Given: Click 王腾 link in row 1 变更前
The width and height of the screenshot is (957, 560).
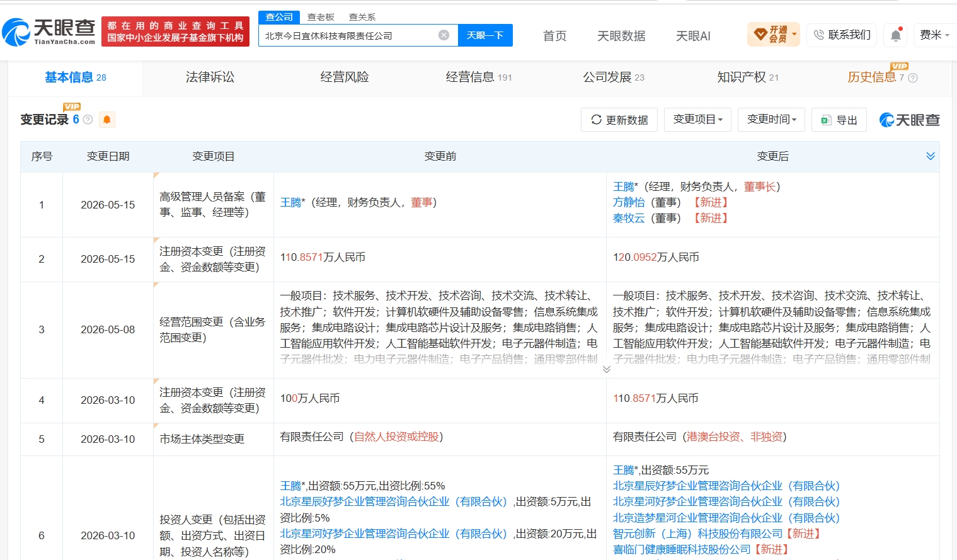Looking at the screenshot, I should (x=291, y=202).
